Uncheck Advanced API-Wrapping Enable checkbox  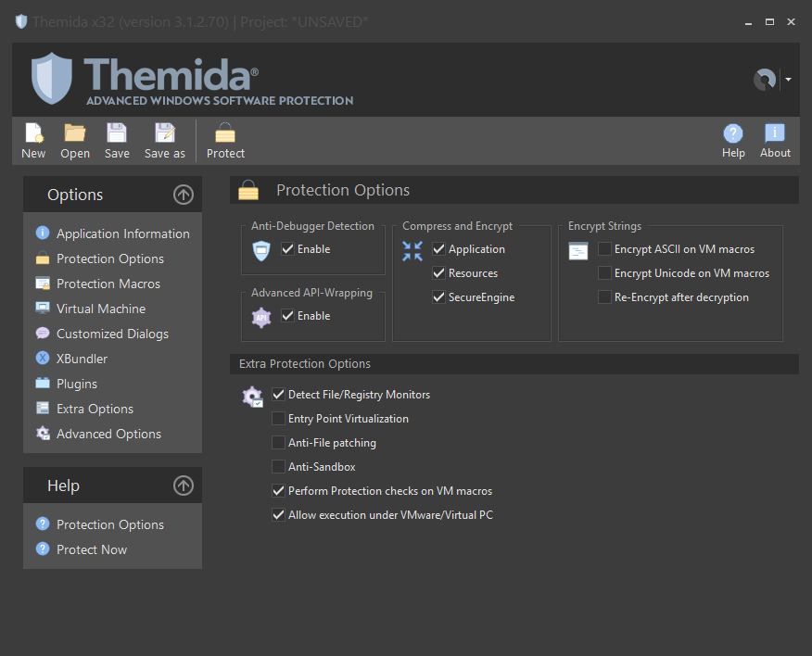point(287,315)
